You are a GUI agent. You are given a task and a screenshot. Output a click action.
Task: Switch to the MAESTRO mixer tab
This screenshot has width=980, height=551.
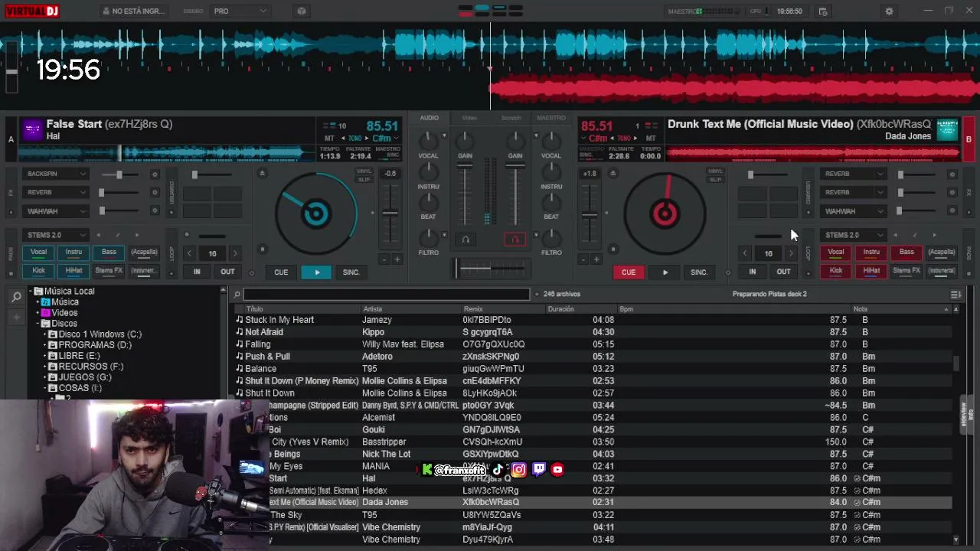[551, 118]
